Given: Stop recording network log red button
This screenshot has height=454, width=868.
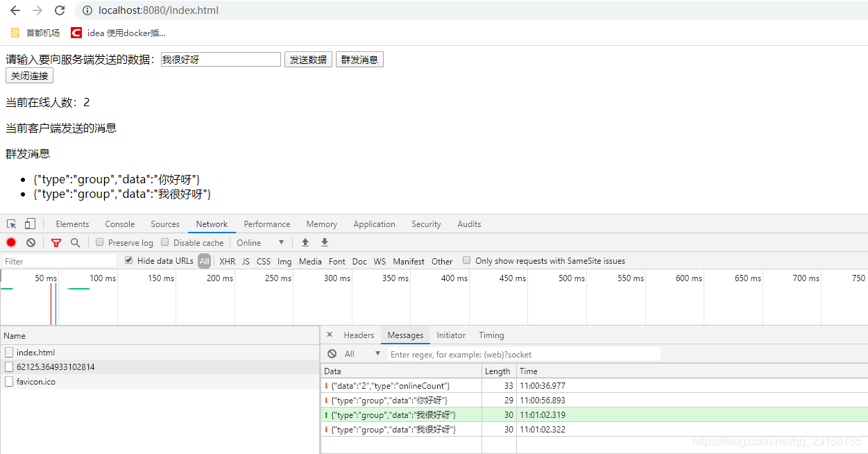Looking at the screenshot, I should (11, 242).
